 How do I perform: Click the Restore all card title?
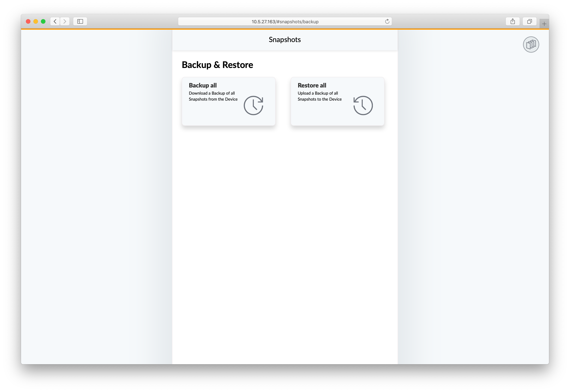[312, 85]
